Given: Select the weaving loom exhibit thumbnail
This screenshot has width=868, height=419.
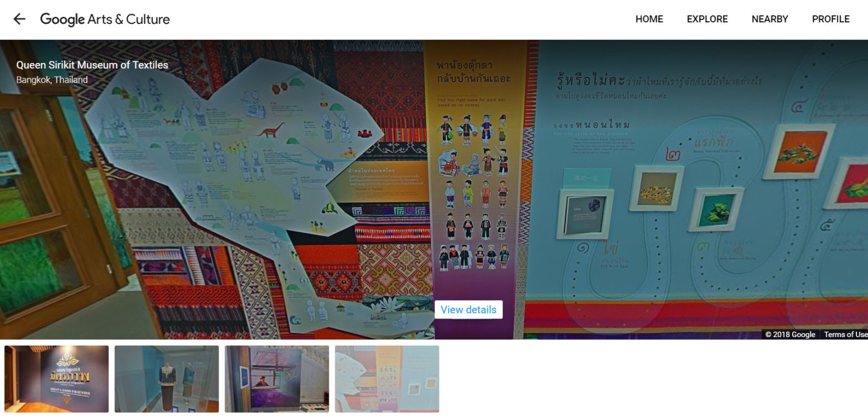Looking at the screenshot, I should (x=277, y=379).
